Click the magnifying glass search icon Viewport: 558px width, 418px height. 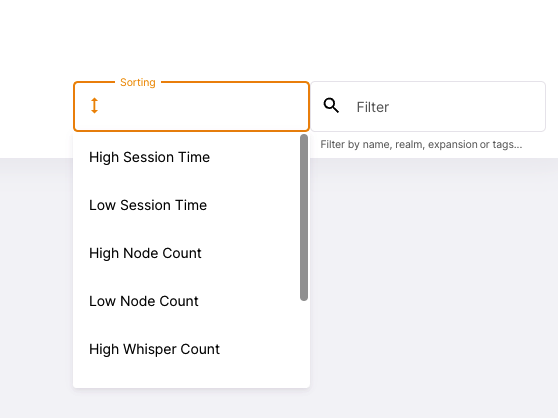pyautogui.click(x=331, y=106)
